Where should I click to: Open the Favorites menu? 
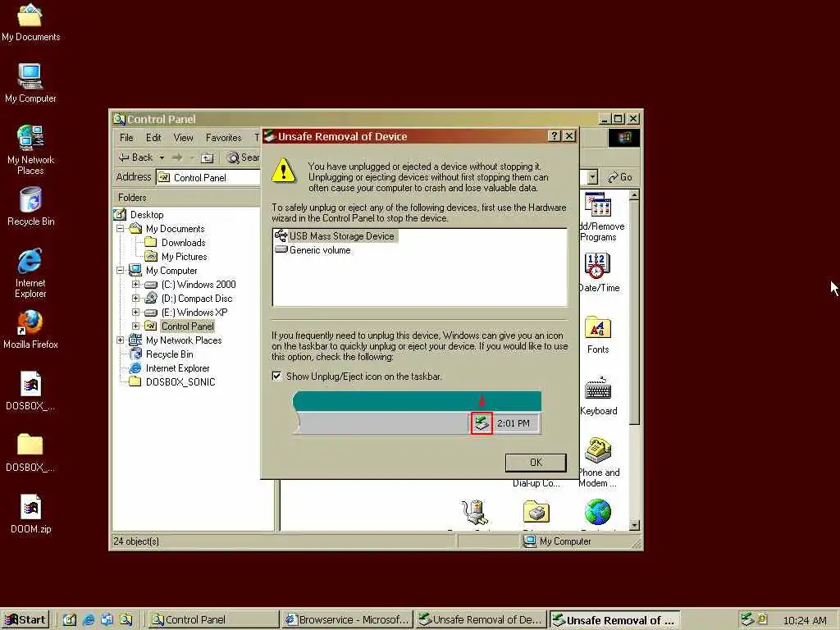click(x=223, y=138)
